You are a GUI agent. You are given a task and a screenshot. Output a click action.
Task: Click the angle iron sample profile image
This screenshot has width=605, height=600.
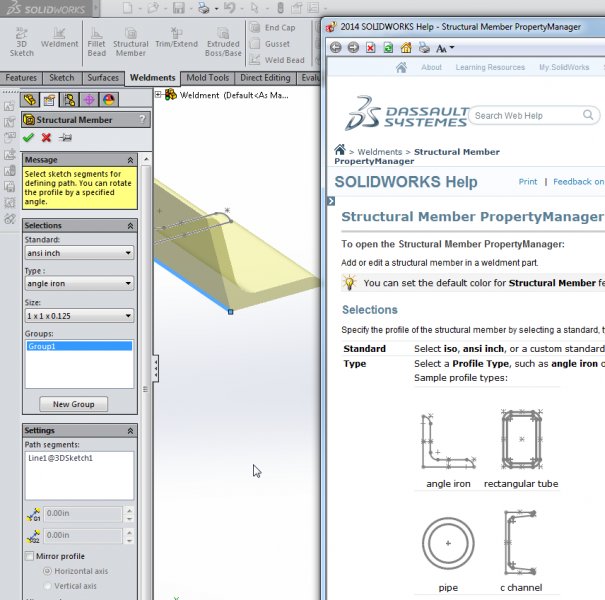click(448, 442)
